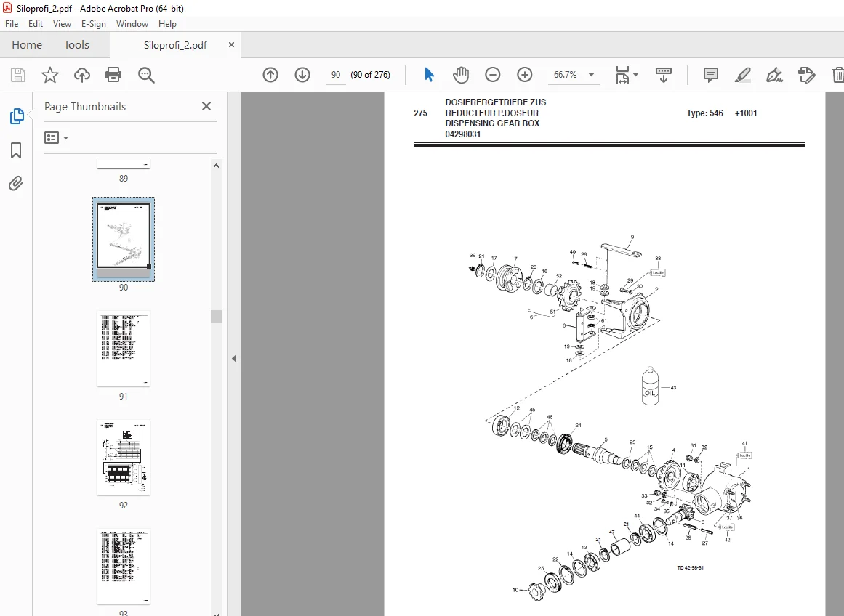Click the OIL bottle in the diagram
This screenshot has height=616, width=844.
tap(650, 386)
